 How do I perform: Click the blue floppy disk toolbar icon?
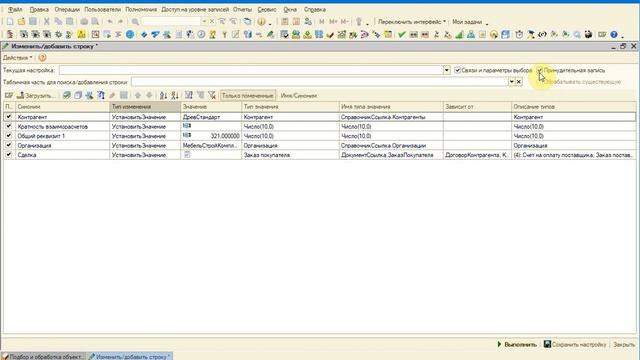(x=505, y=35)
